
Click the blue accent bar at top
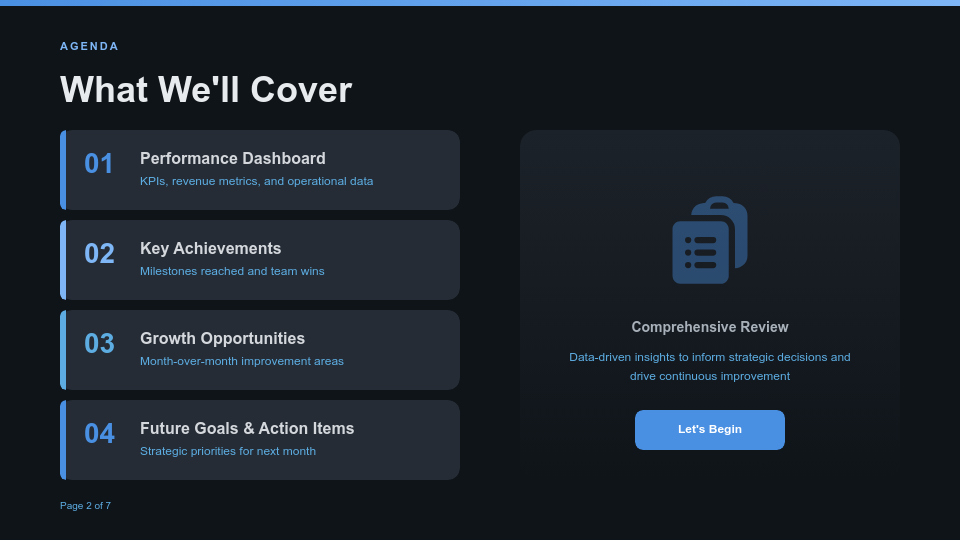click(x=480, y=3)
